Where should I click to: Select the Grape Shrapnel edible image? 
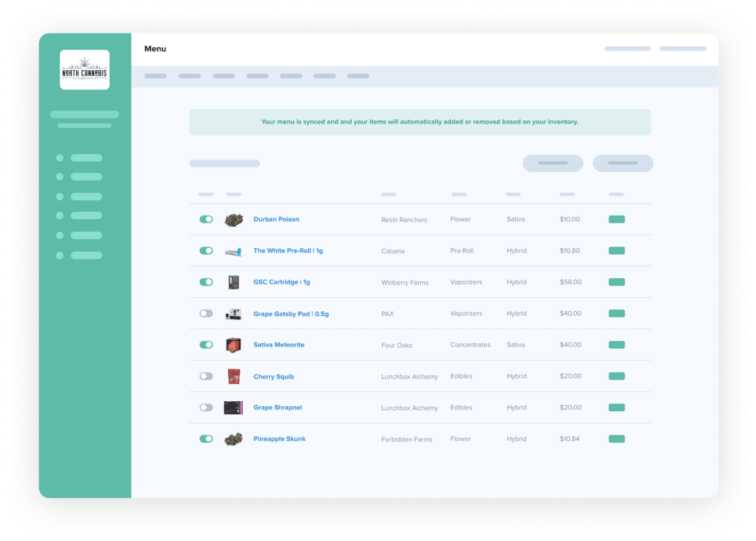pos(234,407)
